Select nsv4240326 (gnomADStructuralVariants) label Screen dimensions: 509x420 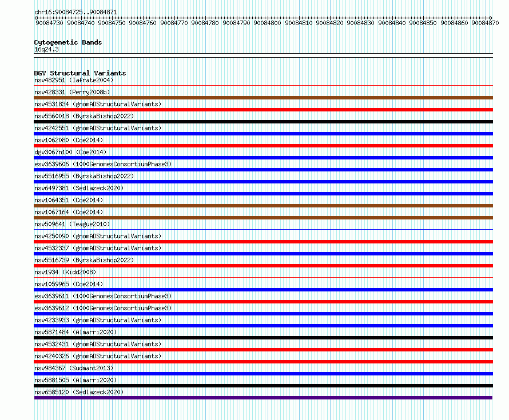[98, 356]
